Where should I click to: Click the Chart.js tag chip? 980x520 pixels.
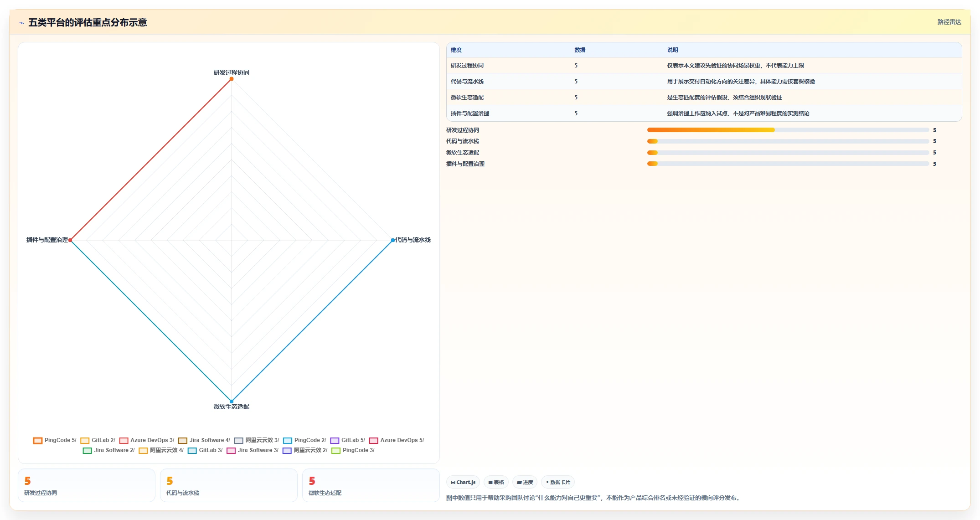(x=463, y=482)
